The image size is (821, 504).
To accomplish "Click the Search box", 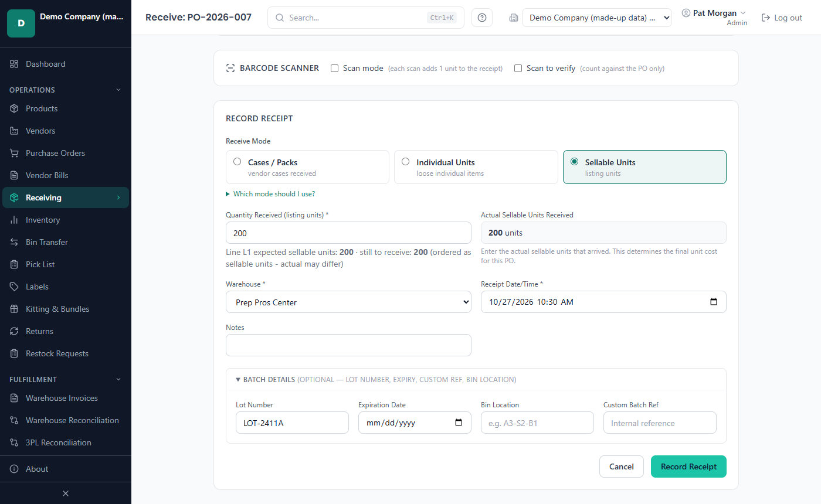I will tap(366, 18).
